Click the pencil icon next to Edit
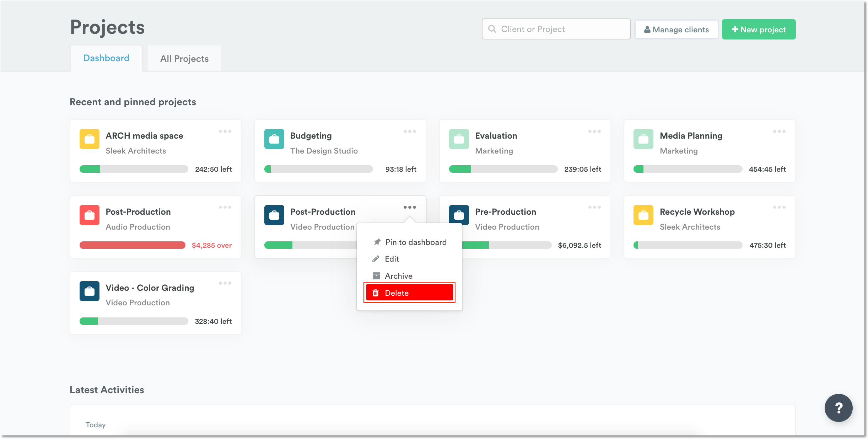This screenshot has height=439, width=868. click(376, 259)
